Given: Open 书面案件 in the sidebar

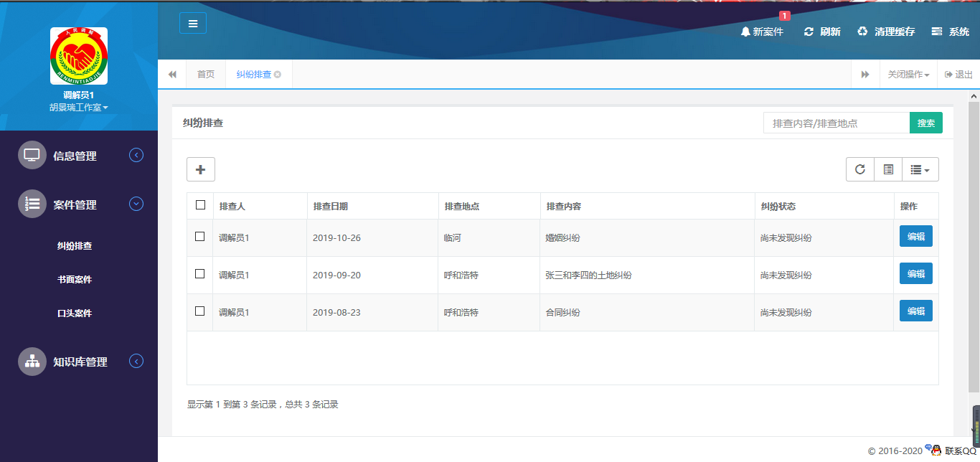Looking at the screenshot, I should pos(75,280).
